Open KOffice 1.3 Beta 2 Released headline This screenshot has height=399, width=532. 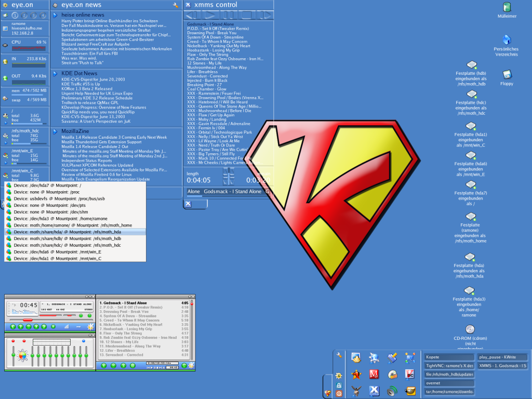(87, 89)
